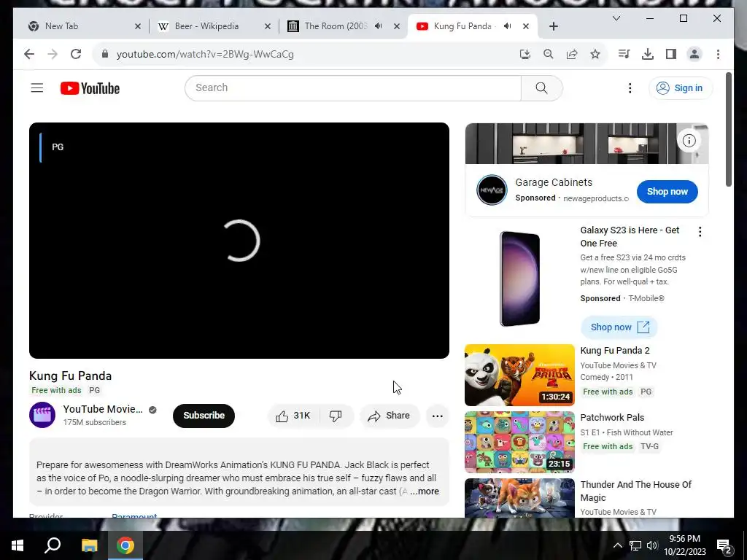
Task: Click the YouTube search input field
Action: (x=353, y=87)
